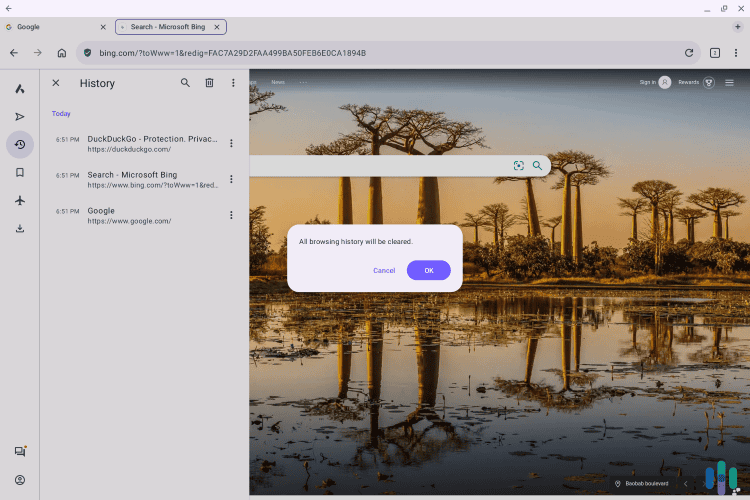Click the title bar back arrow
The image size is (750, 500).
tap(9, 8)
